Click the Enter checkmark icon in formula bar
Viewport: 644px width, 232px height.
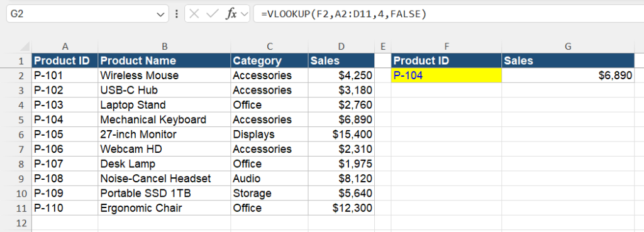tap(213, 14)
